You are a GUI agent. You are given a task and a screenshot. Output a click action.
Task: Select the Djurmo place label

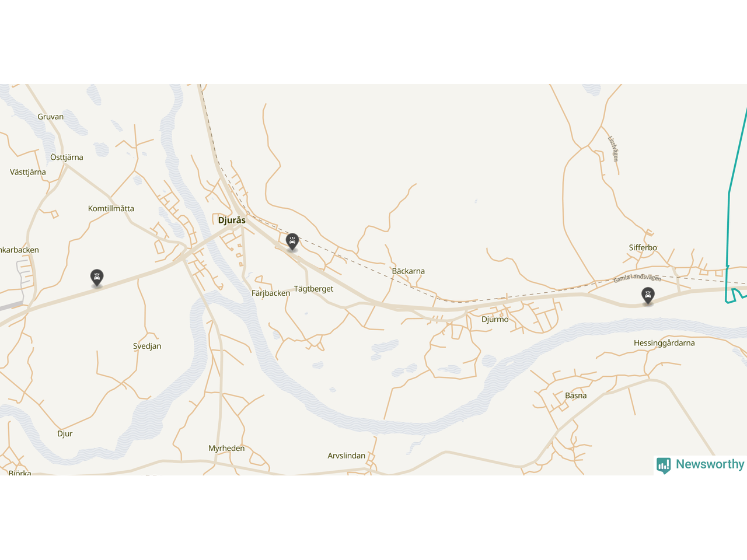coord(495,320)
